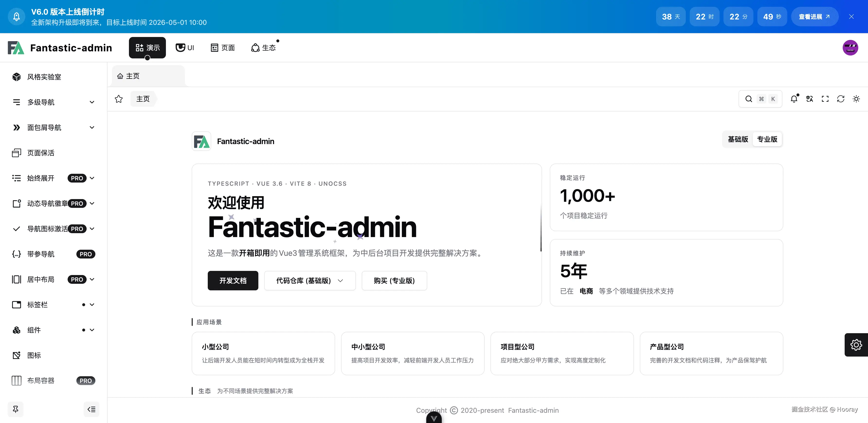Viewport: 868px width, 423px height.
Task: Switch to 专业版 edition toggle
Action: click(x=767, y=139)
